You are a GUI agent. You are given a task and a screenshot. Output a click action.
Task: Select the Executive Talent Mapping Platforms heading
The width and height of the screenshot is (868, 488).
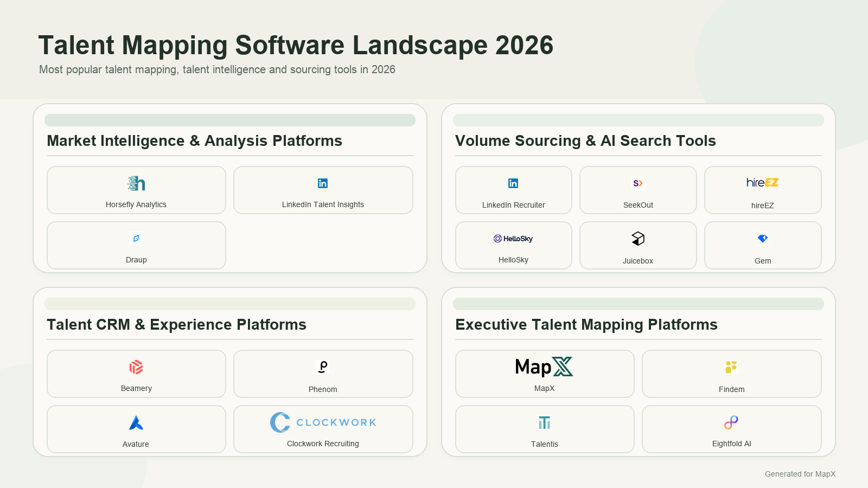586,324
